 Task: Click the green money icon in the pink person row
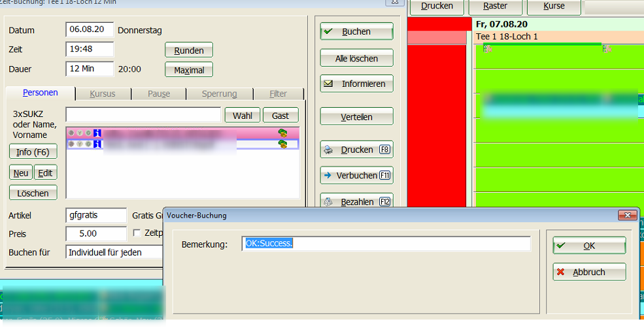(282, 133)
